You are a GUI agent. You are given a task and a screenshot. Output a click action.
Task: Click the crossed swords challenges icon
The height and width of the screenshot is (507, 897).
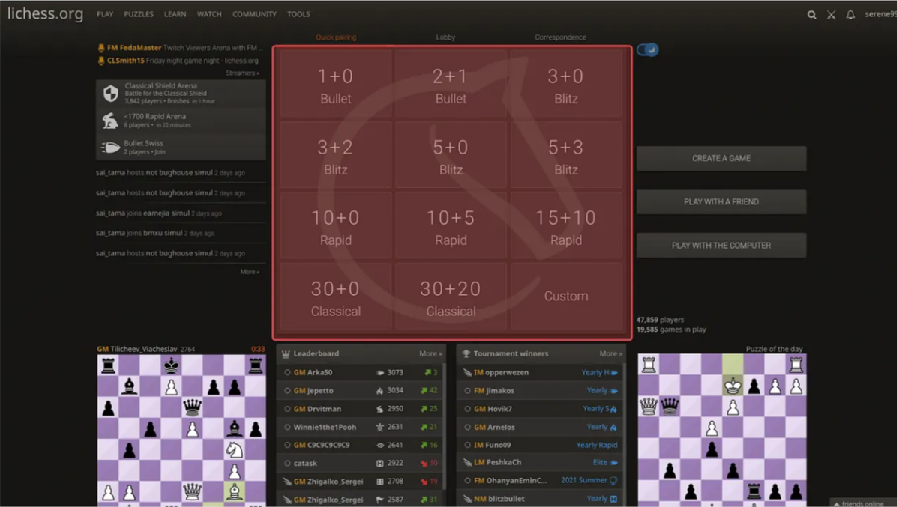(x=831, y=15)
